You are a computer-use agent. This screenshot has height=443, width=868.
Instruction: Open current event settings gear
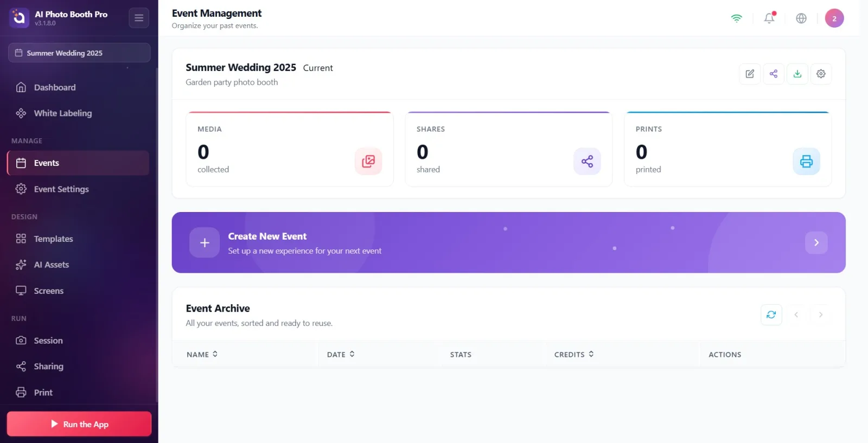click(x=821, y=74)
